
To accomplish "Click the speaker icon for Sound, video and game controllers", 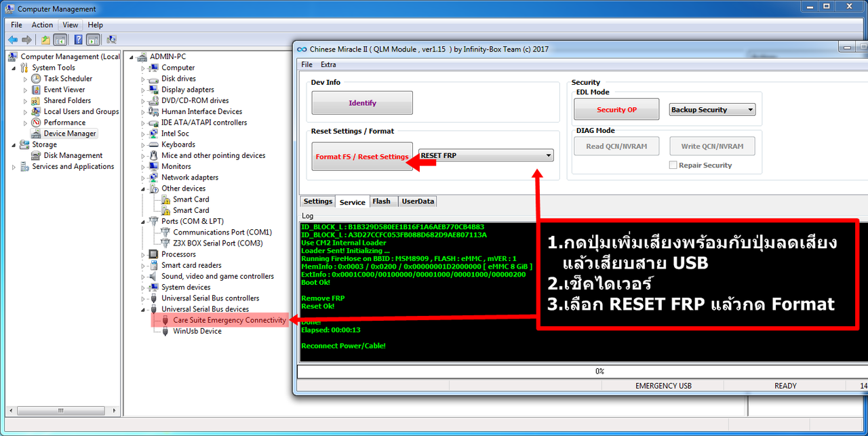I will coord(154,276).
